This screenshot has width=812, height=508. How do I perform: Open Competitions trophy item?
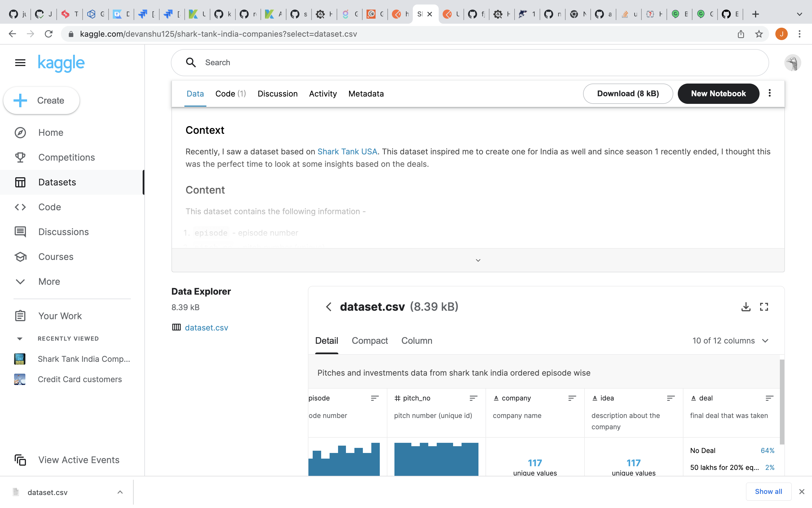tap(72, 157)
